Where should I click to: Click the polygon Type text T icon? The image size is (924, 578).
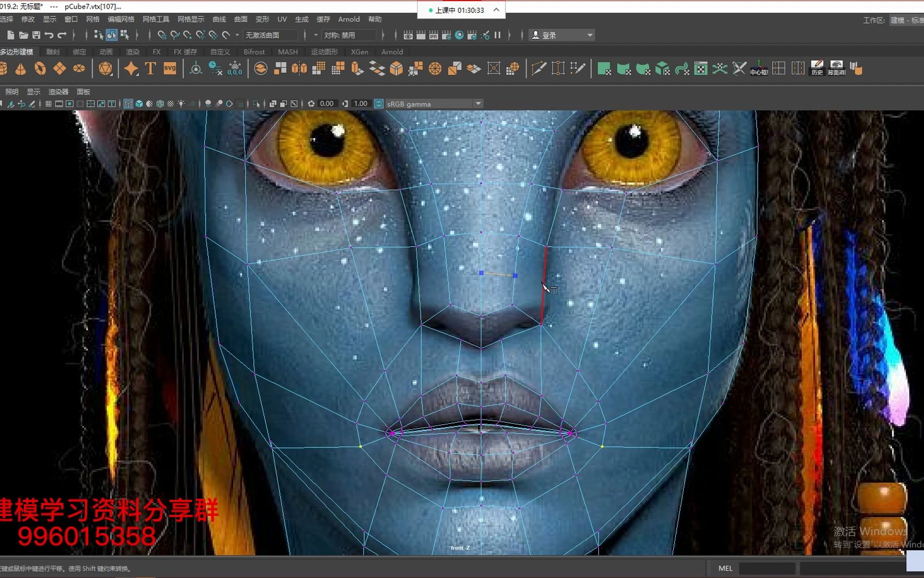point(151,69)
